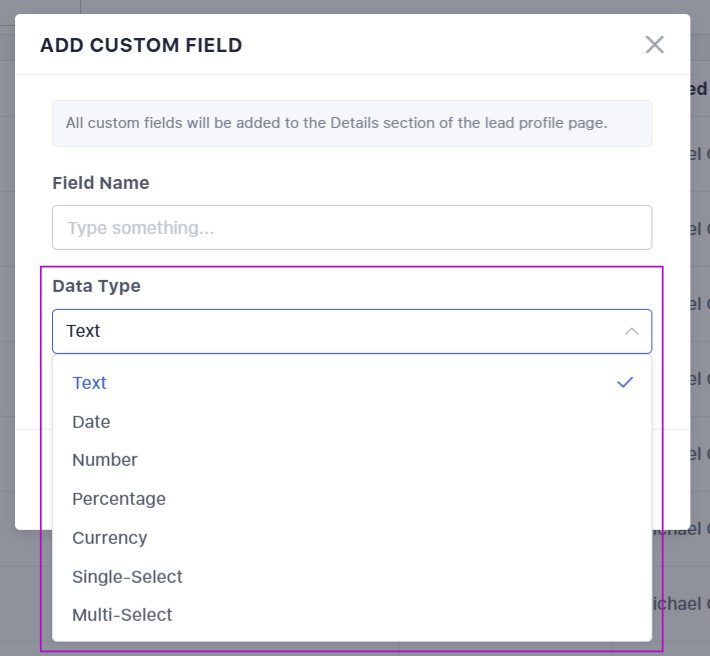The height and width of the screenshot is (656, 710).
Task: Pick the Number data type option
Action: coord(105,460)
